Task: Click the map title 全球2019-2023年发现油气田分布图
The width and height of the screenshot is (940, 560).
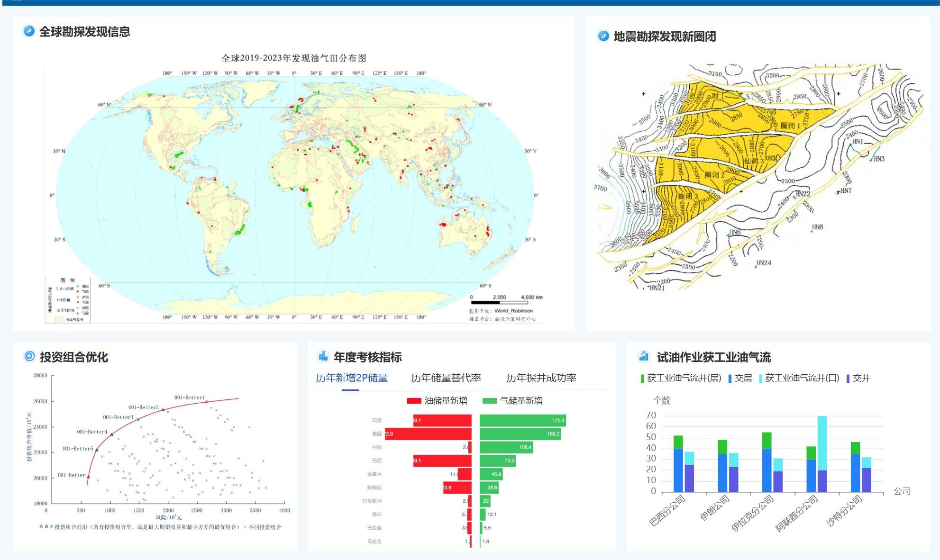Action: (294, 58)
